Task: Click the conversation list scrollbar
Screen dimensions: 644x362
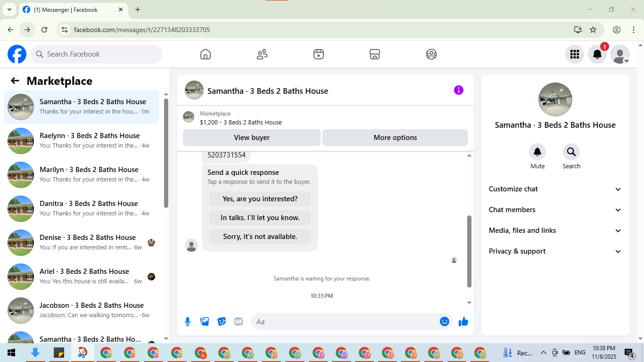Action: click(166, 153)
